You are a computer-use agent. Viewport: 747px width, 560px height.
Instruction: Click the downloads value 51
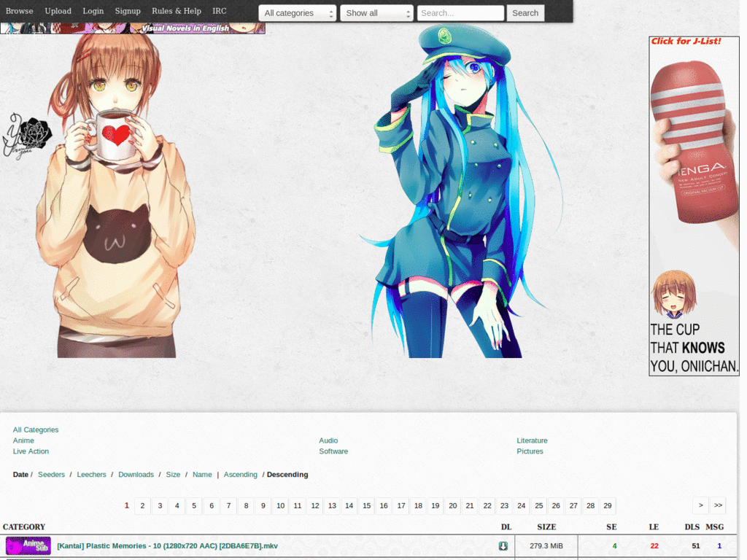(x=695, y=545)
